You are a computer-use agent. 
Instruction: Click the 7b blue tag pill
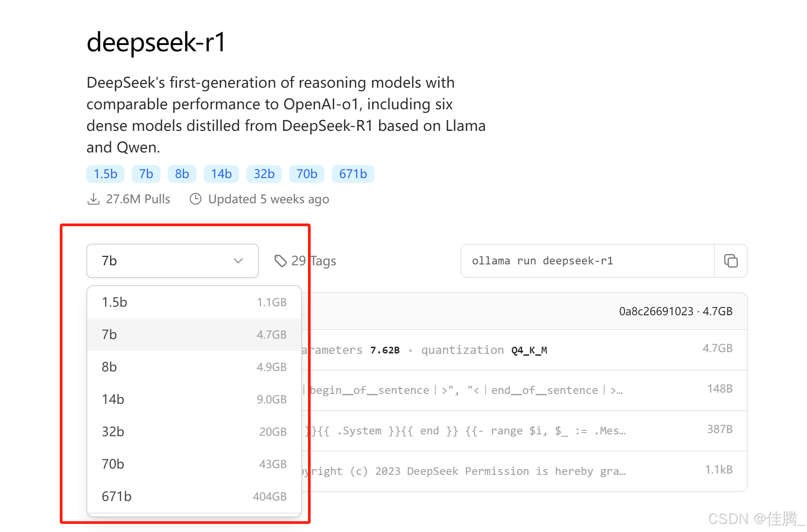(x=146, y=174)
